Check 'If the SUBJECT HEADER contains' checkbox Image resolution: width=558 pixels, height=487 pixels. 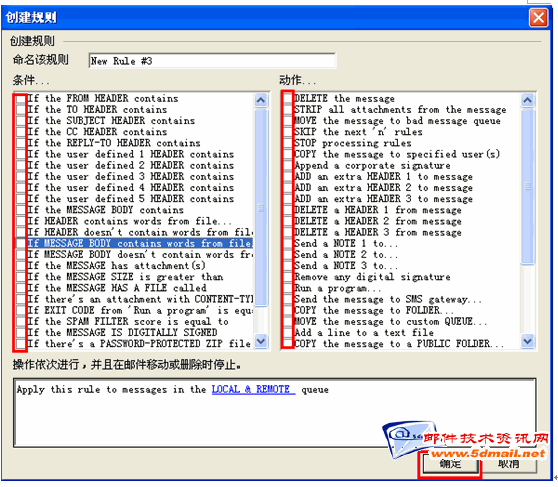click(x=21, y=121)
